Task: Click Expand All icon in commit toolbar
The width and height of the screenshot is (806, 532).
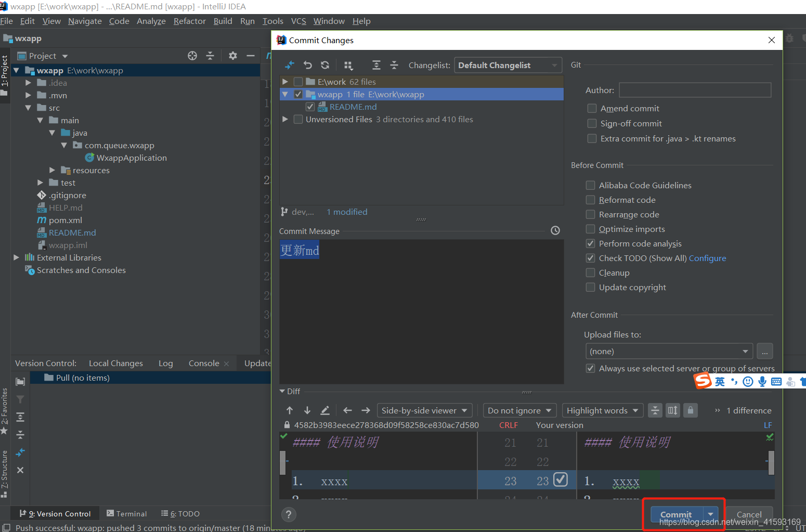Action: pos(376,65)
